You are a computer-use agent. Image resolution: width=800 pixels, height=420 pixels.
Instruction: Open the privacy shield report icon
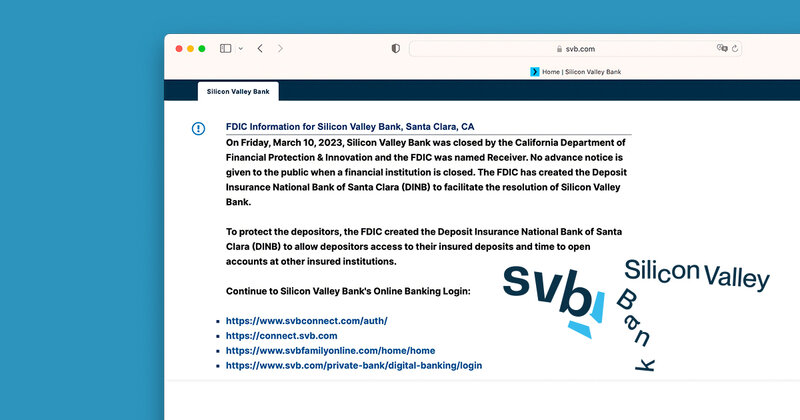(x=395, y=48)
